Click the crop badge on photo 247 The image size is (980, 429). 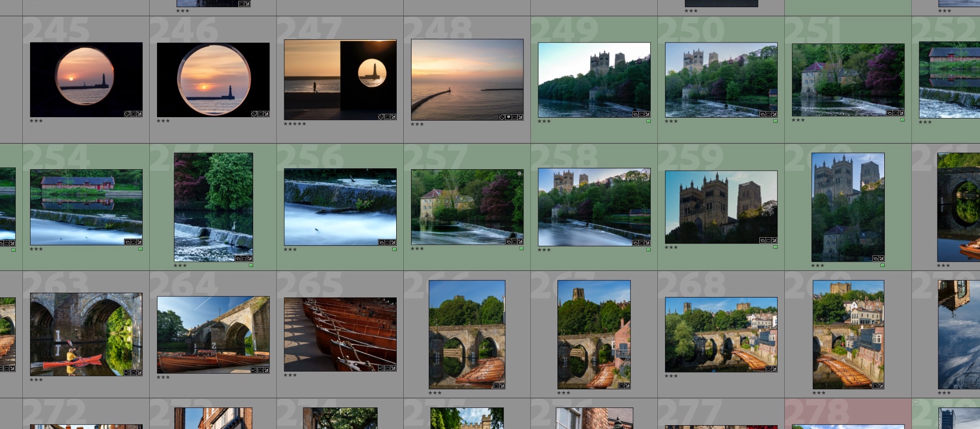coord(387,117)
